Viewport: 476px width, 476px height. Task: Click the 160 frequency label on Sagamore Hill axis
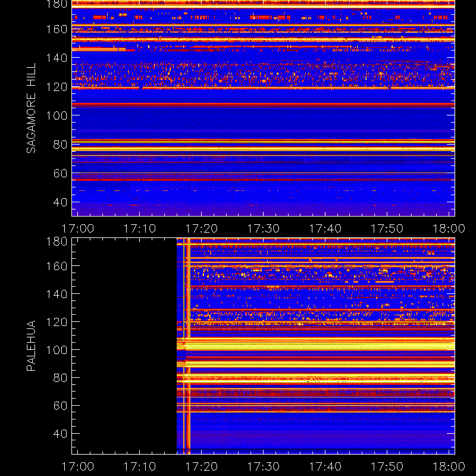[x=57, y=29]
